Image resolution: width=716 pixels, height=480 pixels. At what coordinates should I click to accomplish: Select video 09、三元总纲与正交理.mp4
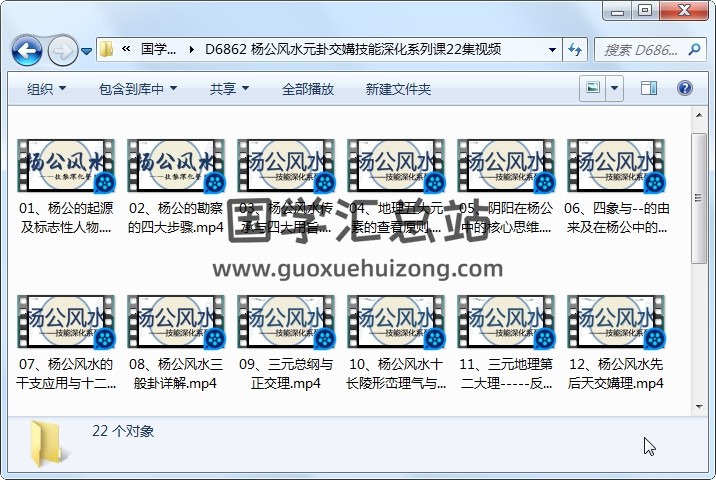click(x=286, y=343)
